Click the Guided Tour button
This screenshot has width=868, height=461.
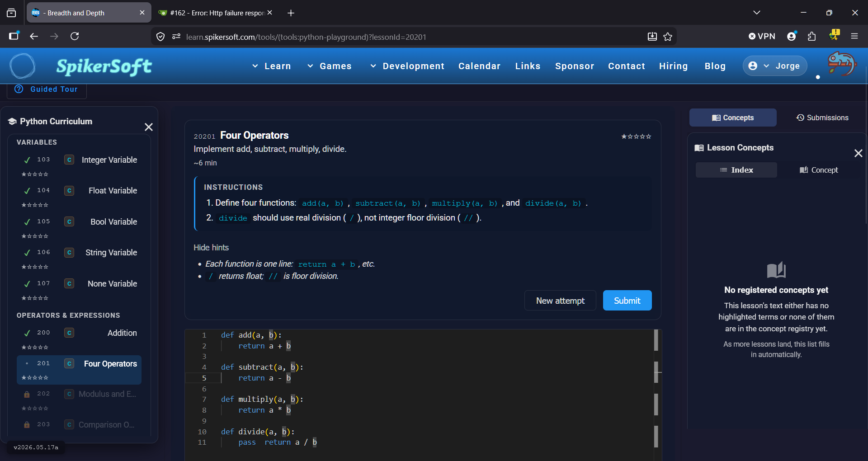[47, 89]
